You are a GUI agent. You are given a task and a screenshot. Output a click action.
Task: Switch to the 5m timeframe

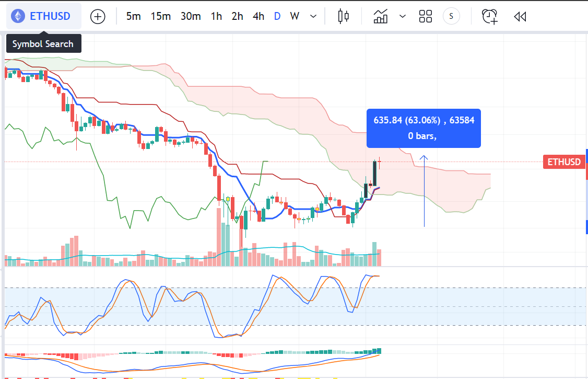point(134,16)
